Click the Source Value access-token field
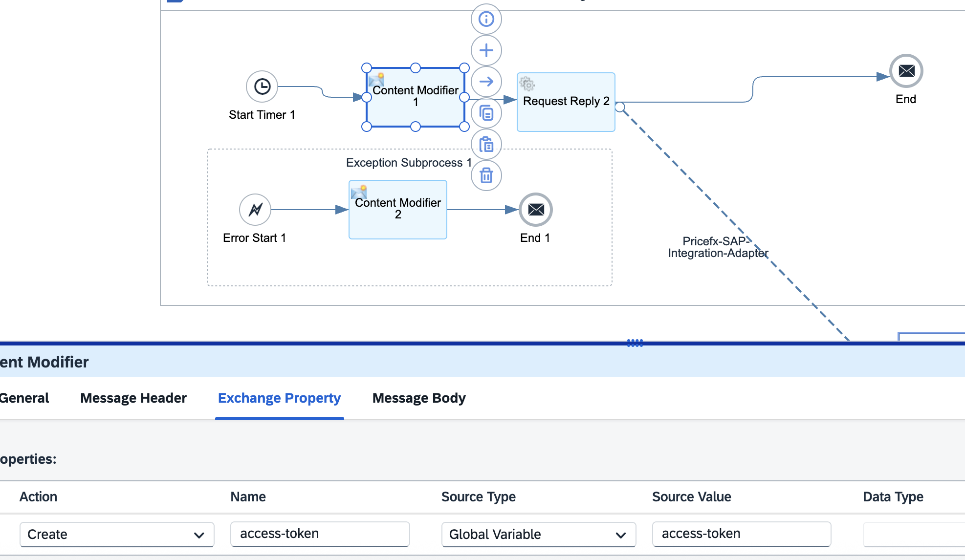This screenshot has height=560, width=965. point(742,534)
